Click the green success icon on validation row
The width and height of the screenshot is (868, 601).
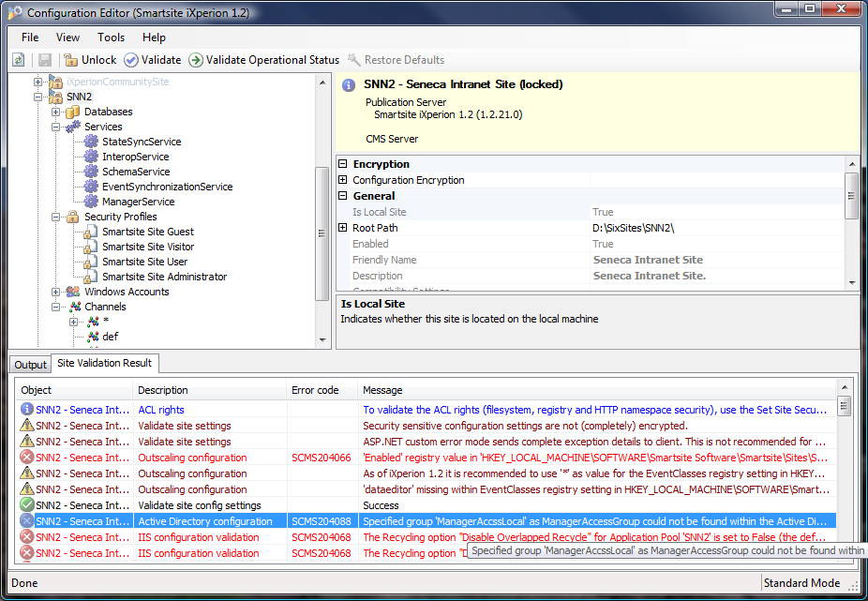coord(26,504)
